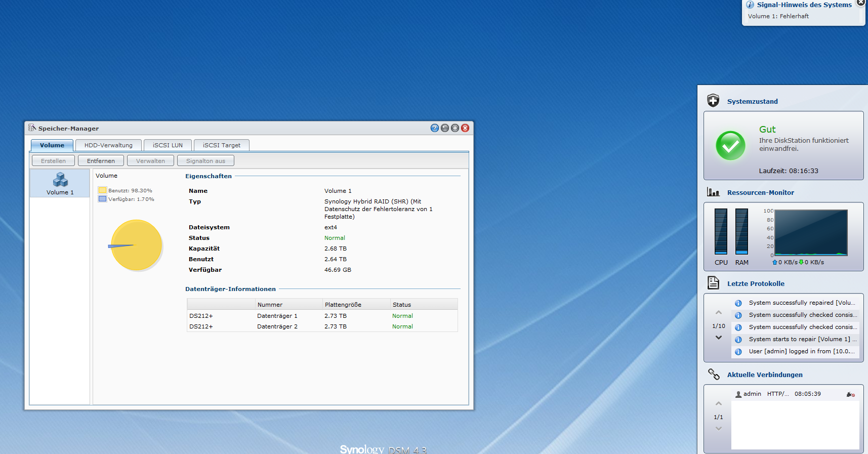Click the Benutzt value '2.64 TB'
This screenshot has height=454, width=868.
point(336,259)
